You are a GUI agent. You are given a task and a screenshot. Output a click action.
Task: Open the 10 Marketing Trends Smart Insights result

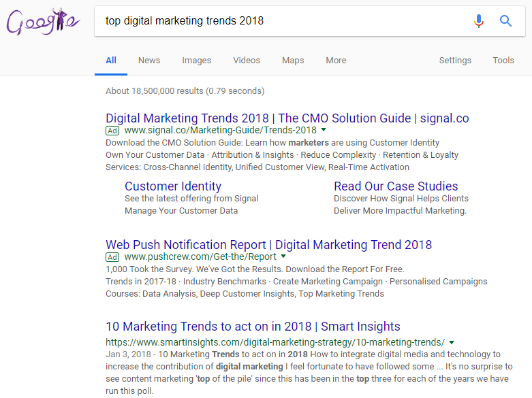pos(253,327)
